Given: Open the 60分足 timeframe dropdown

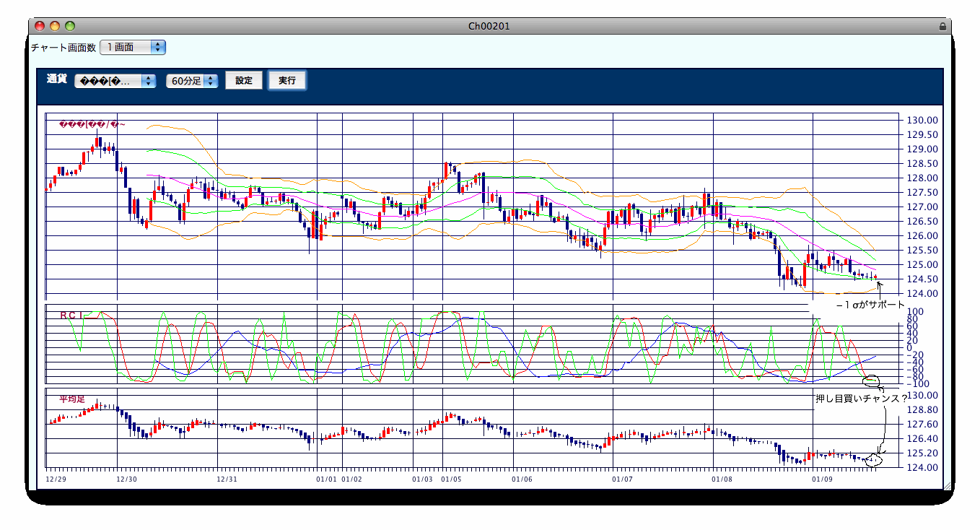Looking at the screenshot, I should [192, 81].
